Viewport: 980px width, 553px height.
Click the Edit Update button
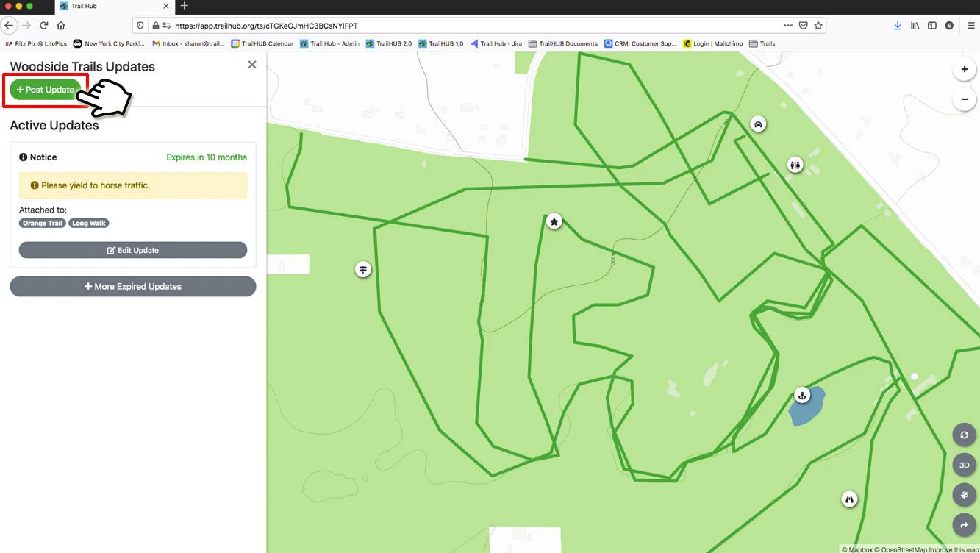point(133,250)
